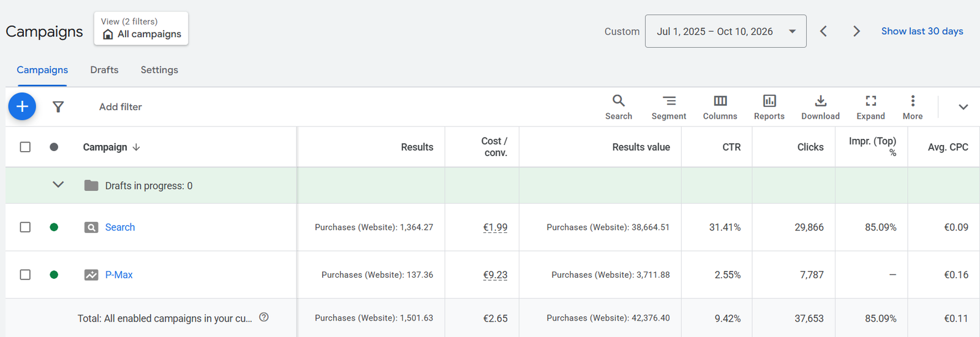Click the 7,787 clicks value
Viewport: 980px width, 337px height.
click(812, 275)
